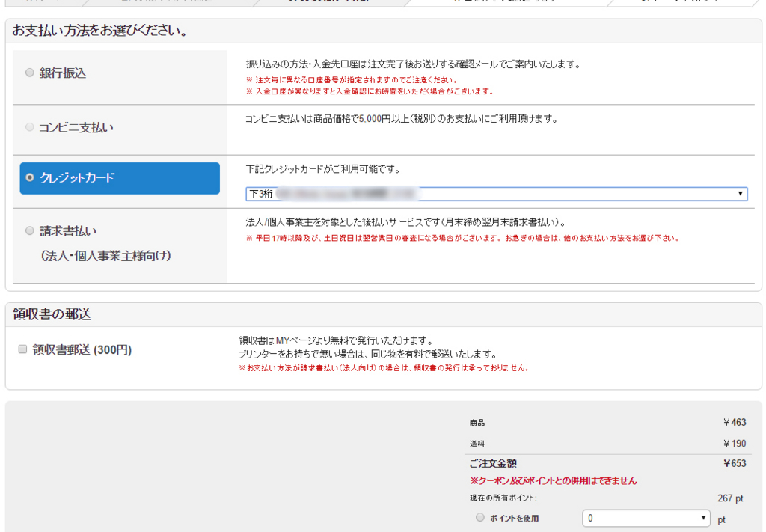Click the red 注文毎に異なる口座番号 warning
The width and height of the screenshot is (766, 532).
[x=352, y=79]
